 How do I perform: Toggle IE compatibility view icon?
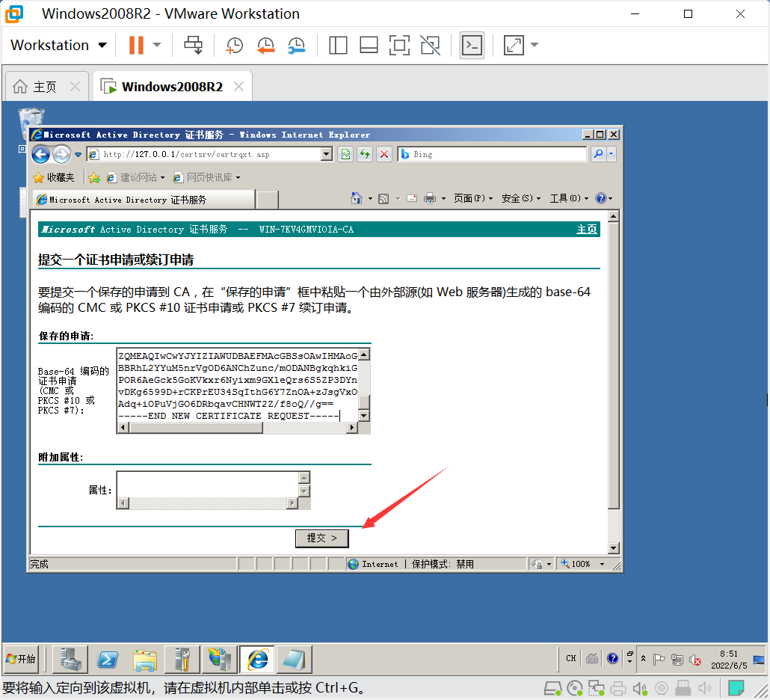tap(345, 154)
